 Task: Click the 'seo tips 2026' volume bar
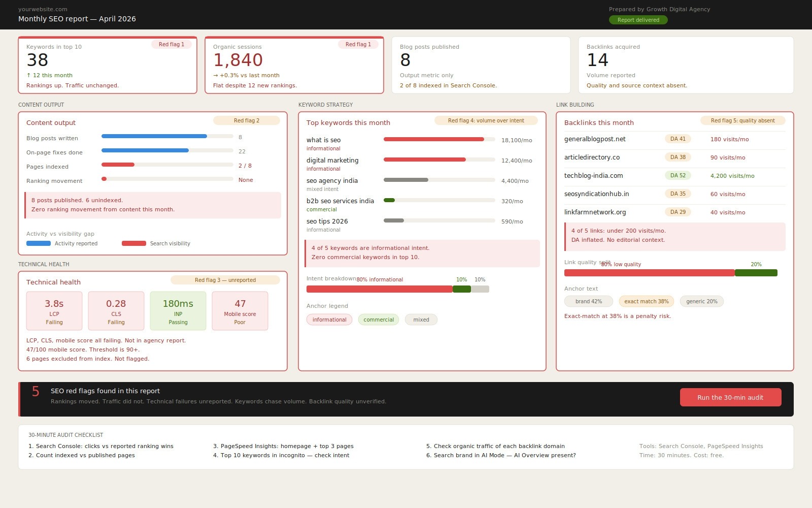439,220
